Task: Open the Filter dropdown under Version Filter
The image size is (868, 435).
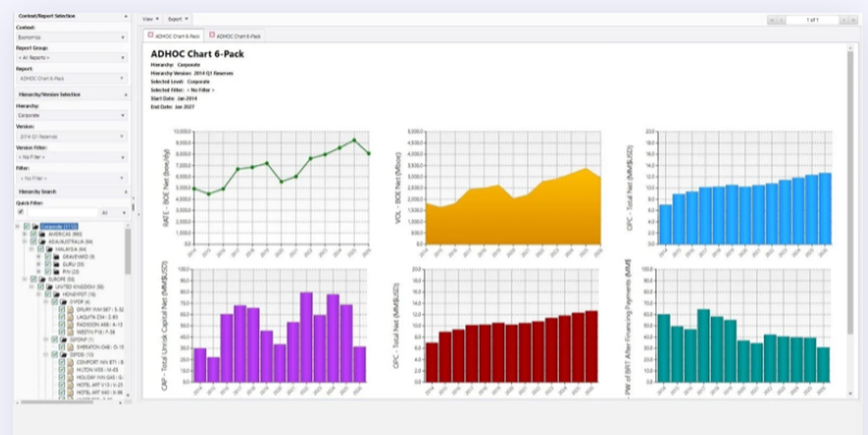Action: (x=72, y=178)
